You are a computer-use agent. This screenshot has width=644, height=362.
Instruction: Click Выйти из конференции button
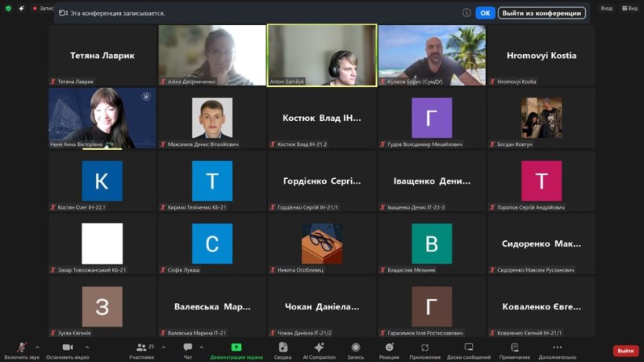click(x=542, y=13)
